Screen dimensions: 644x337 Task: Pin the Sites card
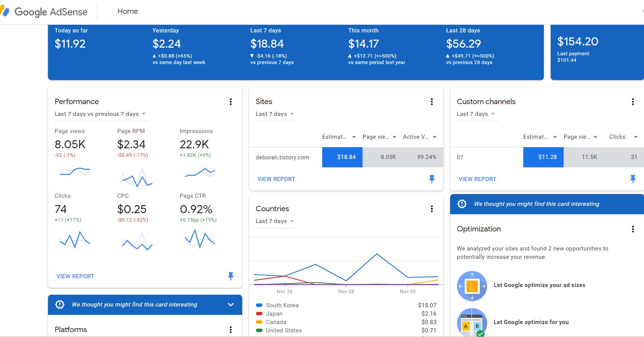431,179
